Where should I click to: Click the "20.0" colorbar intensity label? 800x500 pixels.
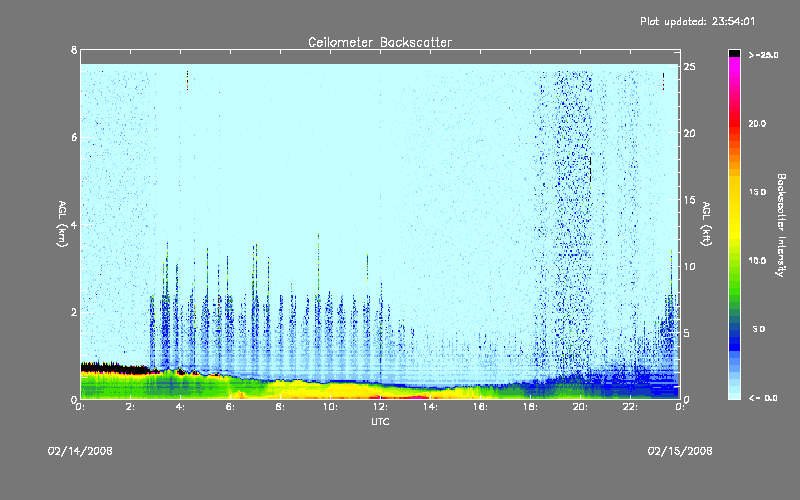[x=757, y=123]
